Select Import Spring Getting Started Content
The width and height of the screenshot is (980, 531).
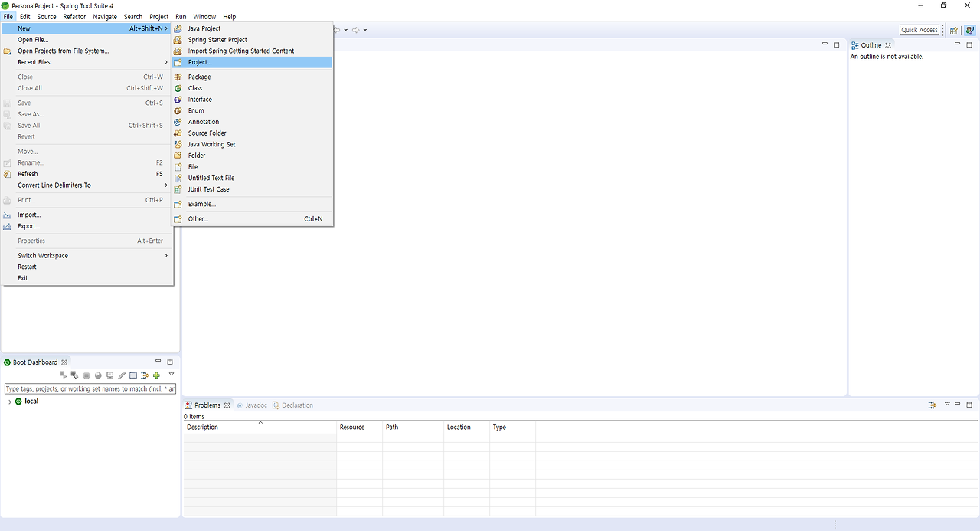point(253,51)
